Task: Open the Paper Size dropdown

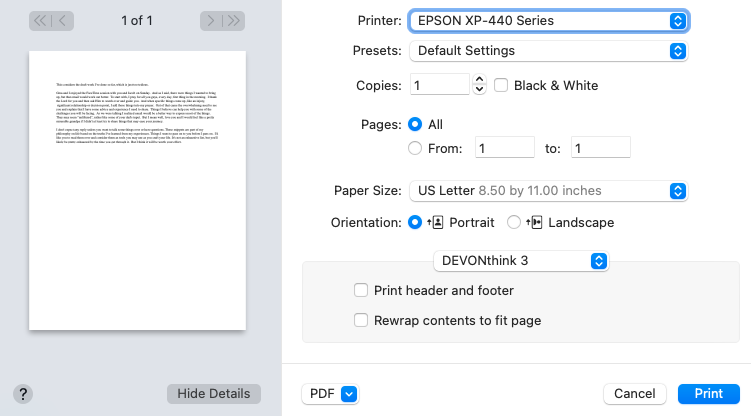Action: 548,190
